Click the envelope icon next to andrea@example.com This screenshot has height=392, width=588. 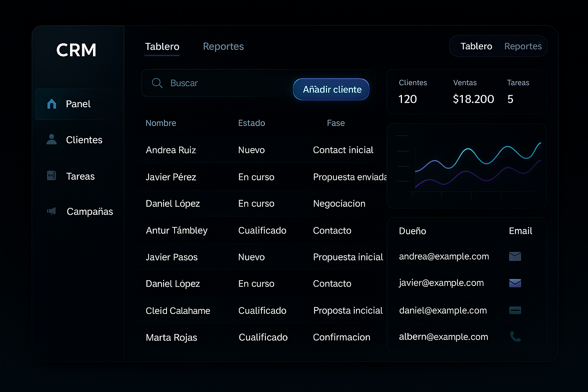tap(515, 256)
